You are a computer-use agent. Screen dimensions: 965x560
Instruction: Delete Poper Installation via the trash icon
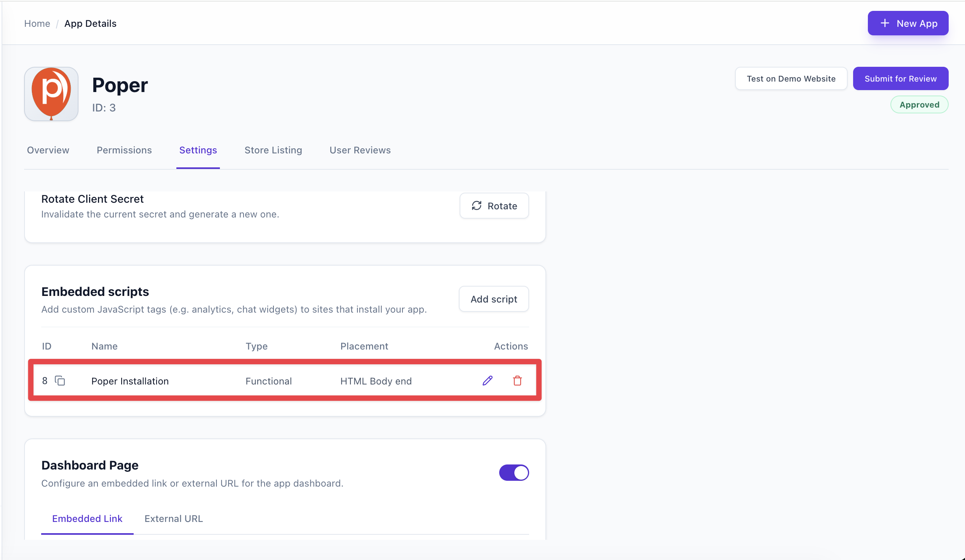coord(517,381)
